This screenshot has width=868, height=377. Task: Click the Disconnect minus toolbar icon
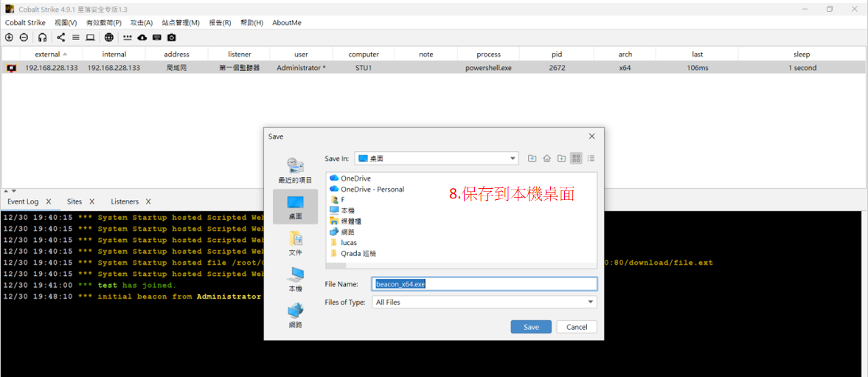[x=24, y=37]
